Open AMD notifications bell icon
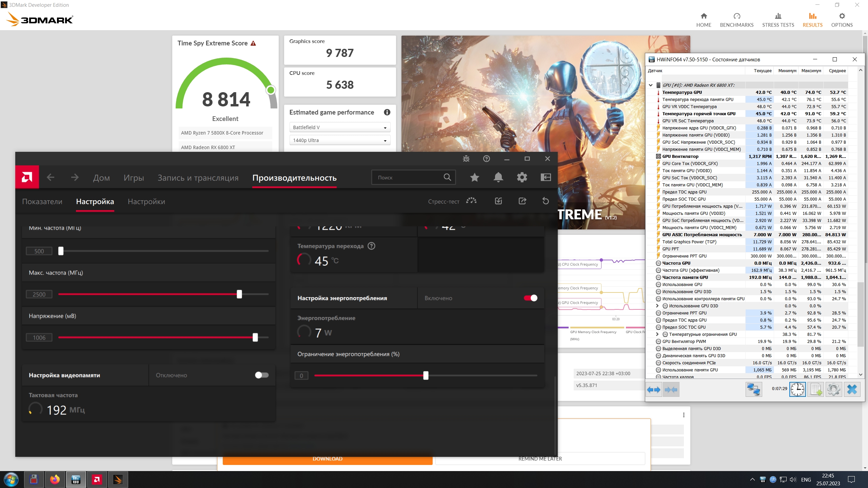868x488 pixels. pyautogui.click(x=498, y=177)
